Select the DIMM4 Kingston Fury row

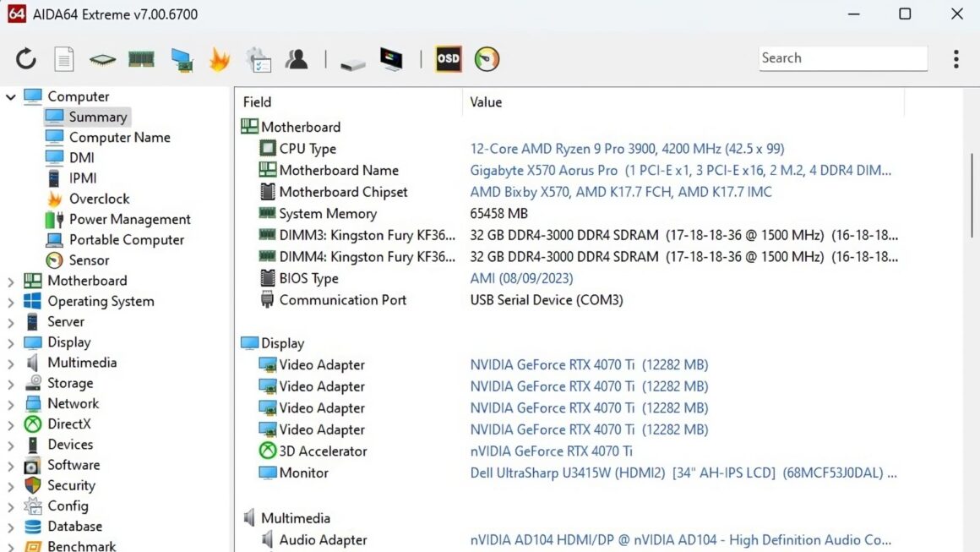(x=367, y=257)
